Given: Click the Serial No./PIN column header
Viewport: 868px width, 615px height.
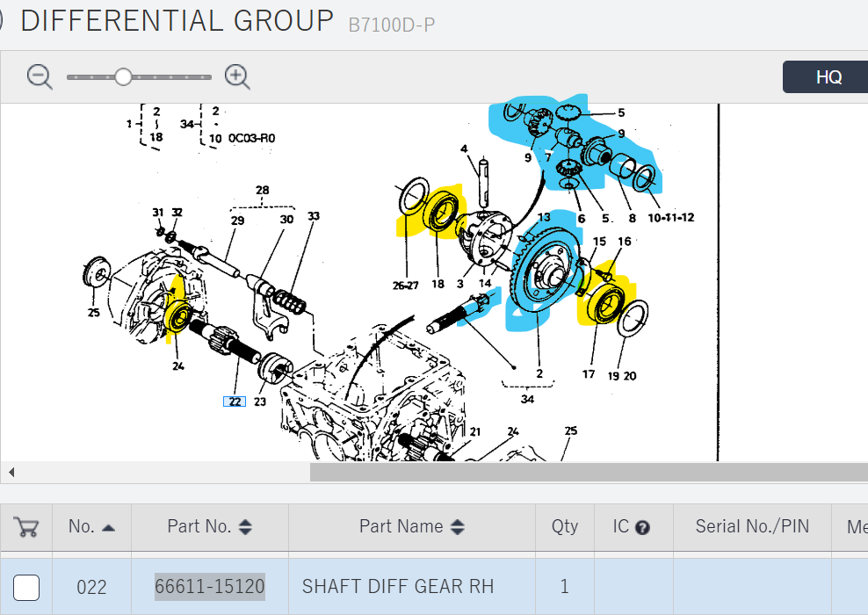Looking at the screenshot, I should tap(752, 527).
